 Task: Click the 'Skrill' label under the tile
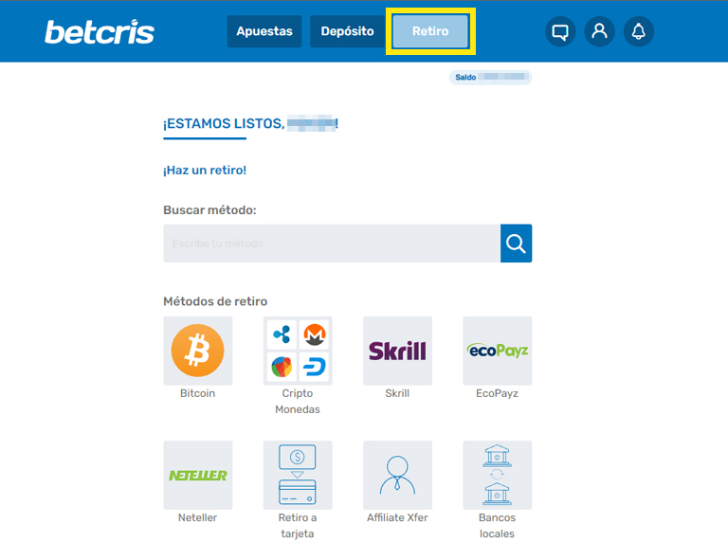(x=397, y=393)
